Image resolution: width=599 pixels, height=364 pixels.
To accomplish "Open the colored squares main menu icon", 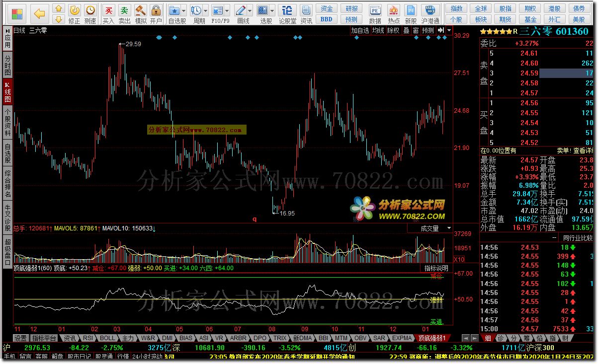I will pyautogui.click(x=17, y=13).
